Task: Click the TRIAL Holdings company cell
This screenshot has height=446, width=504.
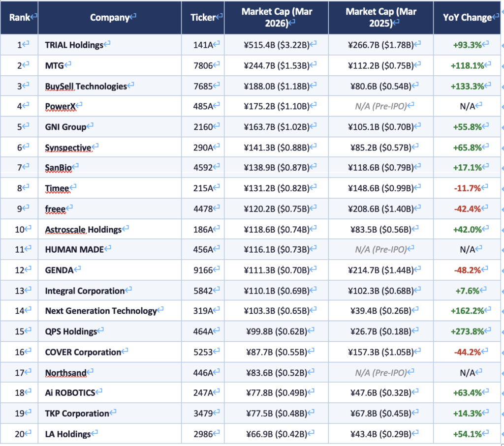Action: click(x=74, y=45)
